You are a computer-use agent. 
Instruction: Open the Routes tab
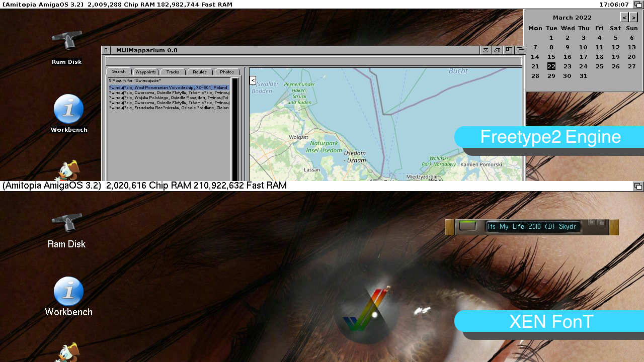tap(200, 72)
